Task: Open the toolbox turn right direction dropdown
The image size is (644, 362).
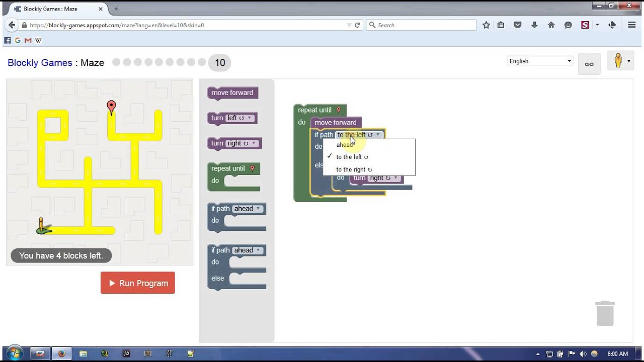Action: coord(243,143)
